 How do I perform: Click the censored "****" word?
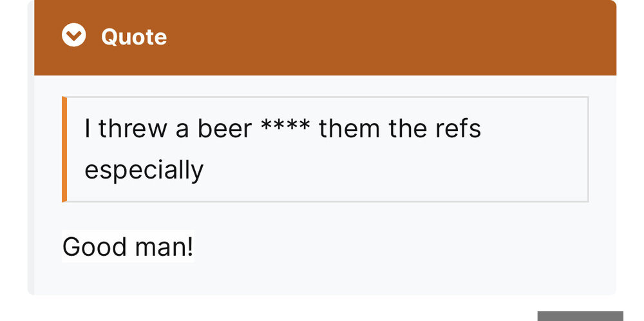click(285, 128)
